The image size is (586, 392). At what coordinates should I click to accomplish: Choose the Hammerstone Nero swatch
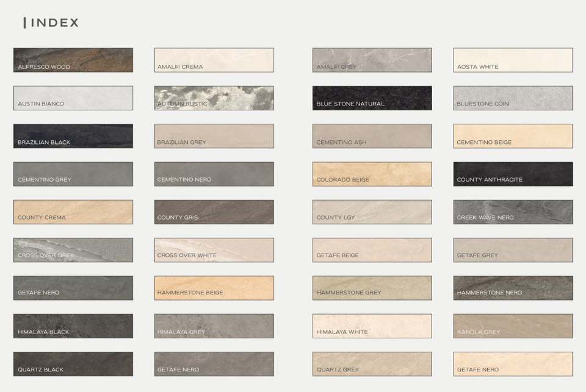(x=513, y=288)
